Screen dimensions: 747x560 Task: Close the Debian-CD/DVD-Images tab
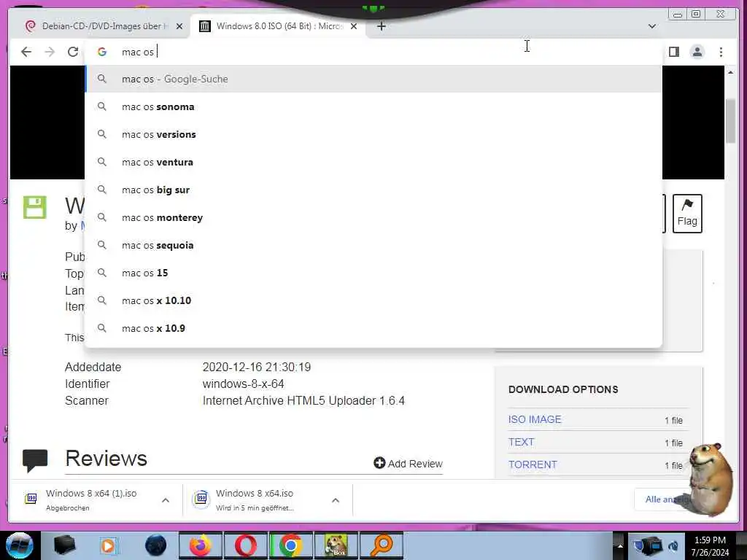pos(179,26)
